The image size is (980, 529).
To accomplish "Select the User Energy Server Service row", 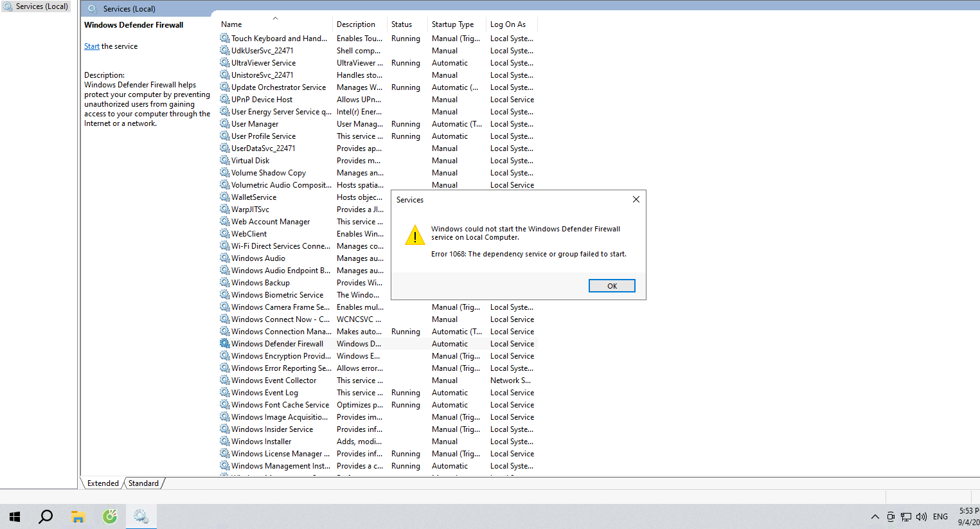I will [x=378, y=112].
